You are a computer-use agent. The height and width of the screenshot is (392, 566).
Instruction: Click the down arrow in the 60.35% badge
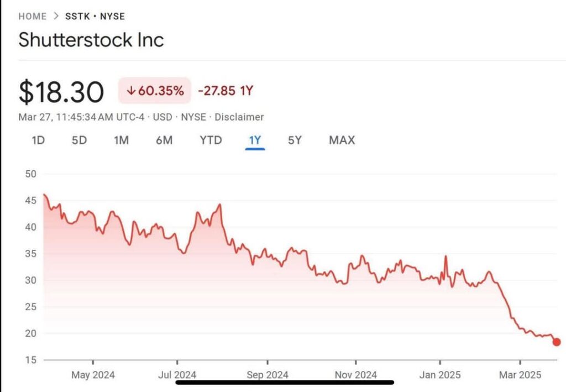131,91
